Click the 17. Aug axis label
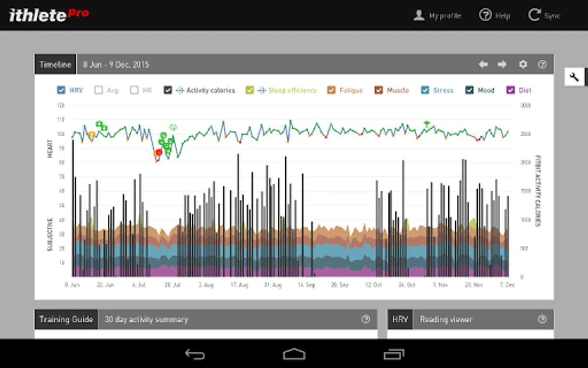 click(239, 285)
